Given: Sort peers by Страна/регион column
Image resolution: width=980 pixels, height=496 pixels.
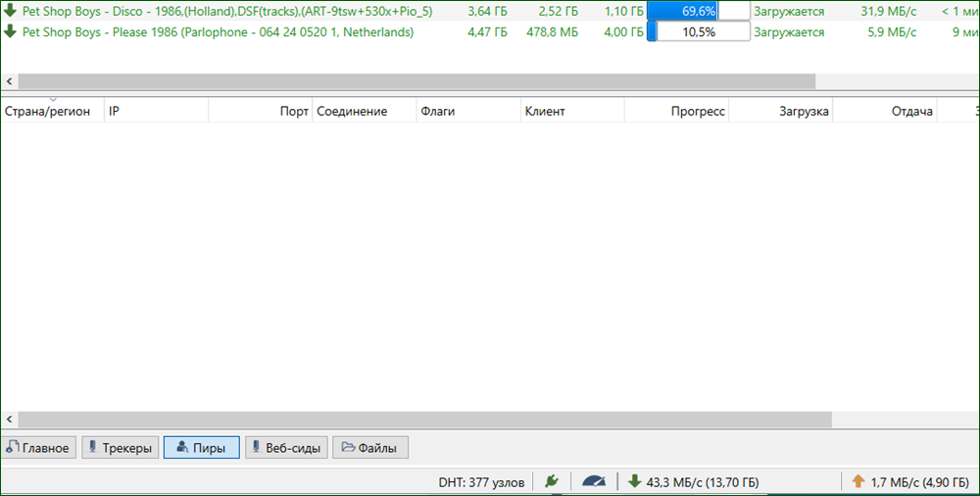Looking at the screenshot, I should [53, 112].
